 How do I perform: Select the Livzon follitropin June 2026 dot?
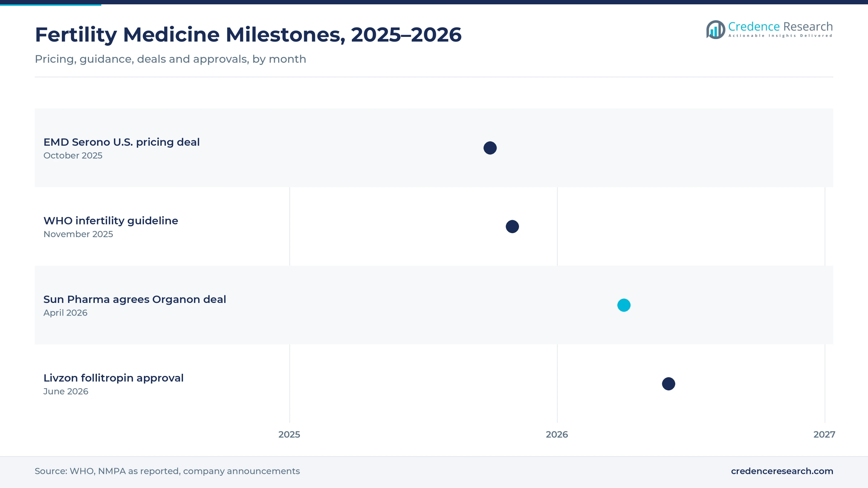point(668,384)
